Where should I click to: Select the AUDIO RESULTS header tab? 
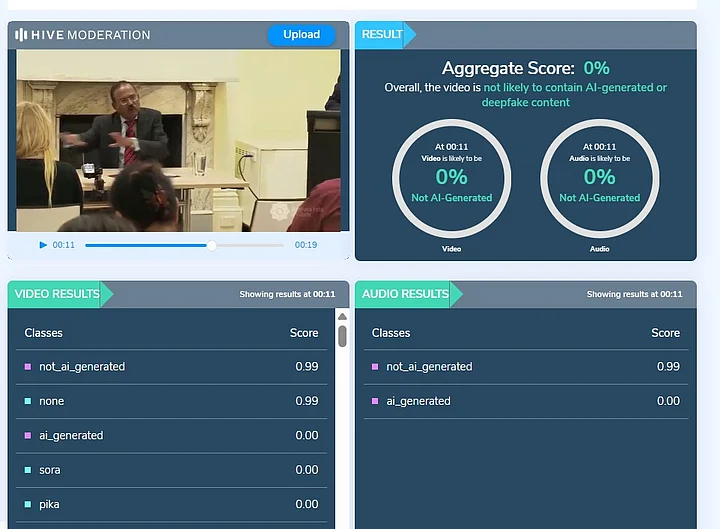pos(404,294)
